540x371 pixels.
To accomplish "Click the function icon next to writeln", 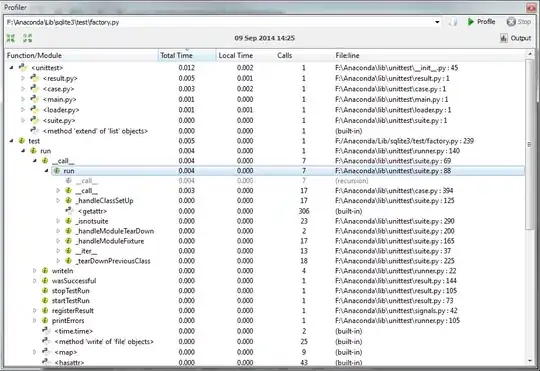I will coord(45,271).
